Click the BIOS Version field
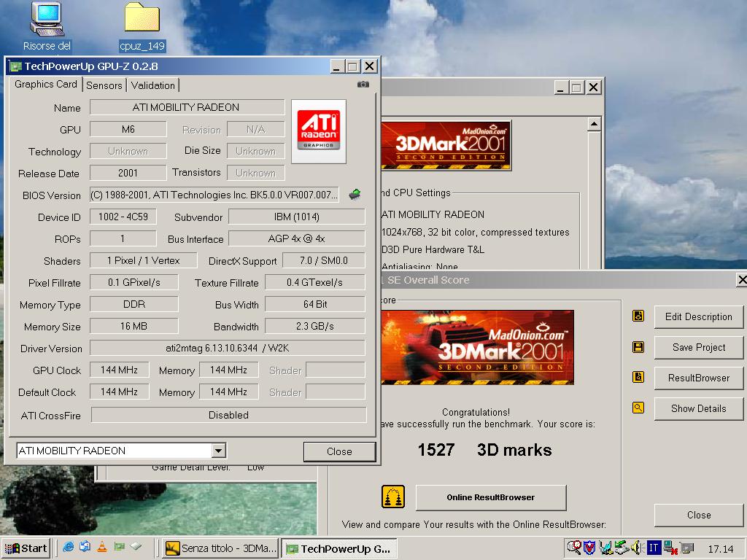 (214, 195)
